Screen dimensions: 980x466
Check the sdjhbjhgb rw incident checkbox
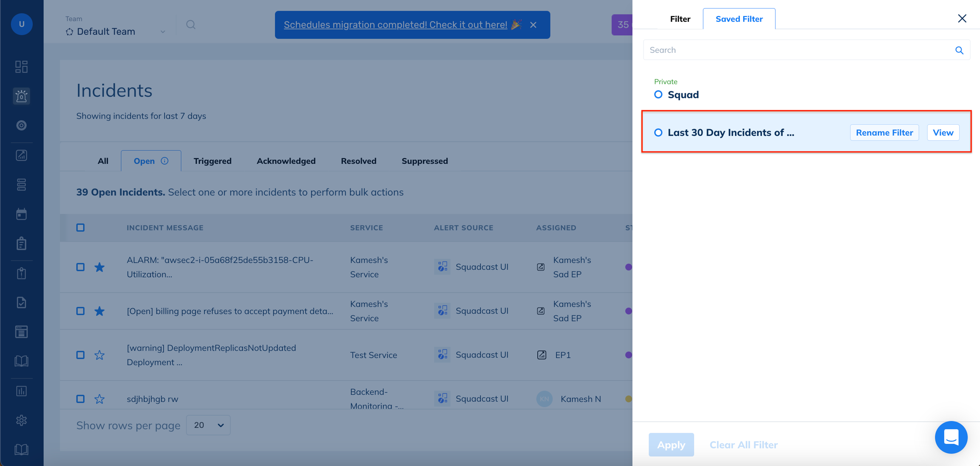pyautogui.click(x=80, y=399)
